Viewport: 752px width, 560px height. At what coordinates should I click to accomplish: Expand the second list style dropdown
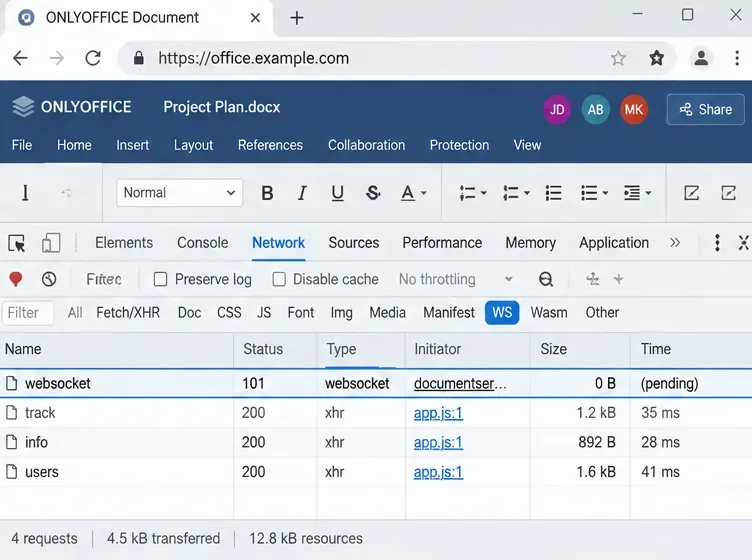tap(527, 193)
